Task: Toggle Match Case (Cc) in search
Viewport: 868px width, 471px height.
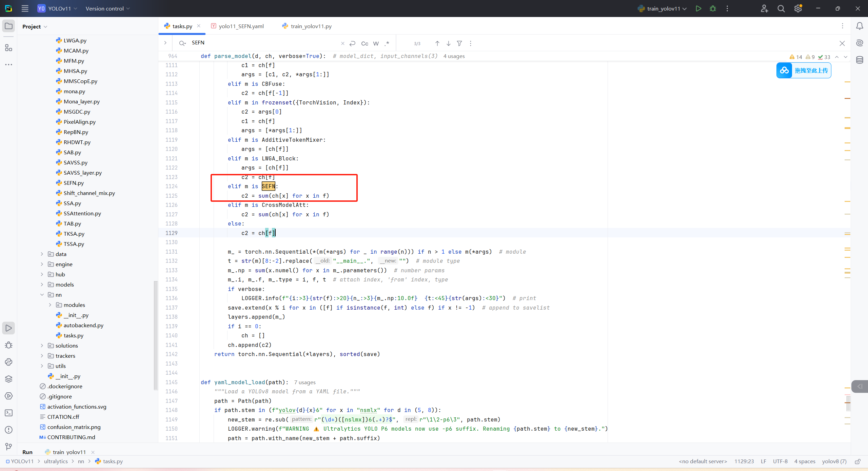Action: click(364, 43)
